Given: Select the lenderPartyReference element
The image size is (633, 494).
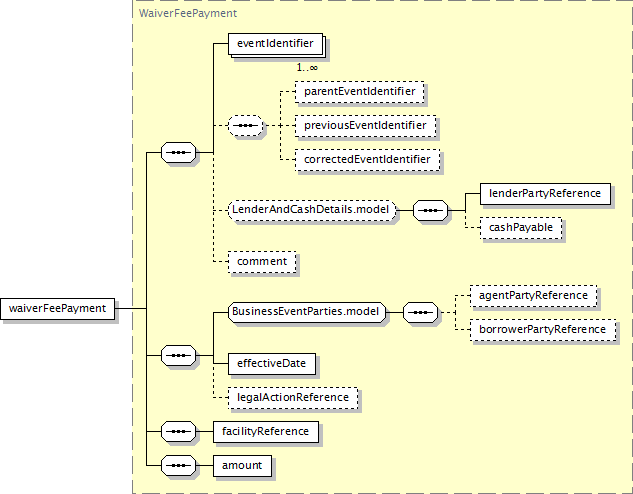Looking at the screenshot, I should coord(544,193).
